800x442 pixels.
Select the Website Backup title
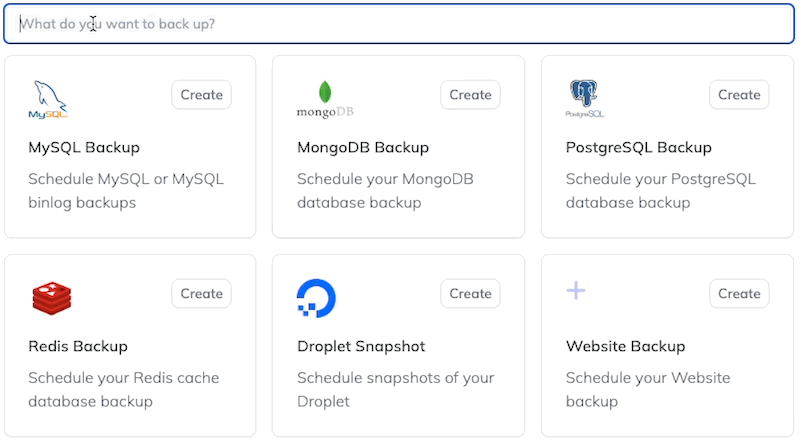(x=626, y=347)
